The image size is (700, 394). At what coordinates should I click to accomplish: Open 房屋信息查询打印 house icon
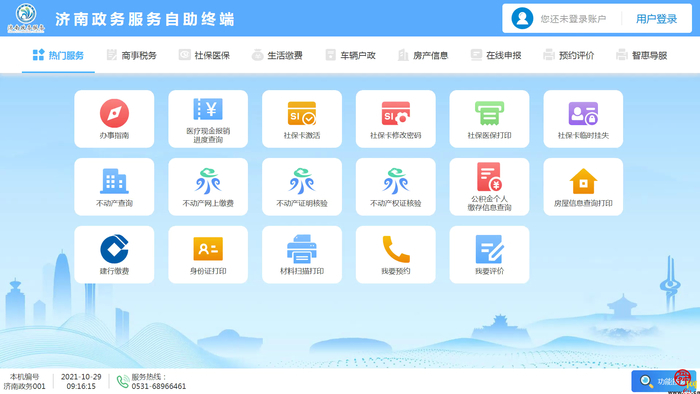(x=583, y=181)
